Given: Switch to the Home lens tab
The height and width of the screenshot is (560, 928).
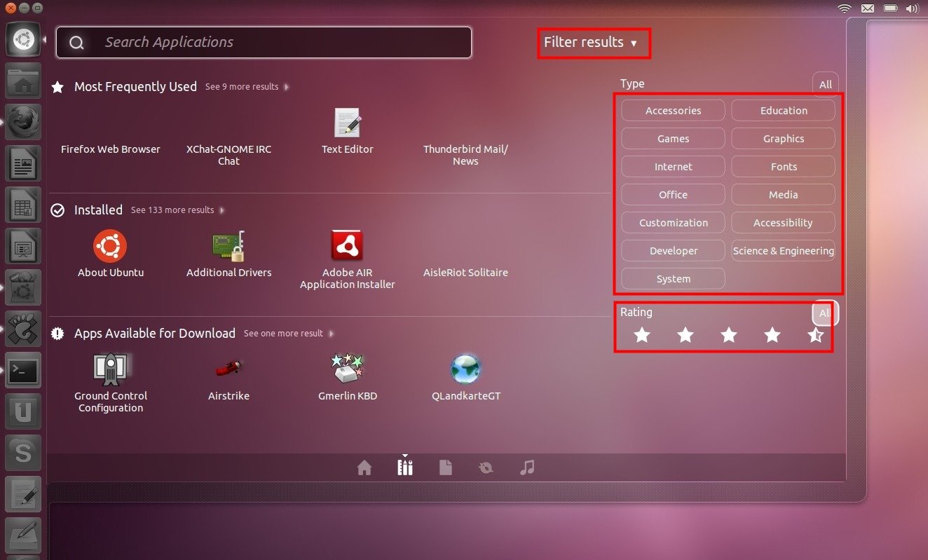Looking at the screenshot, I should (x=364, y=467).
